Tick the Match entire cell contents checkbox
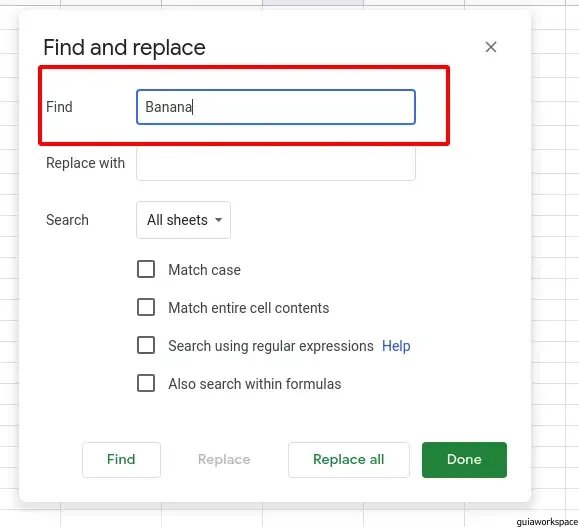579x527 pixels. pyautogui.click(x=146, y=307)
